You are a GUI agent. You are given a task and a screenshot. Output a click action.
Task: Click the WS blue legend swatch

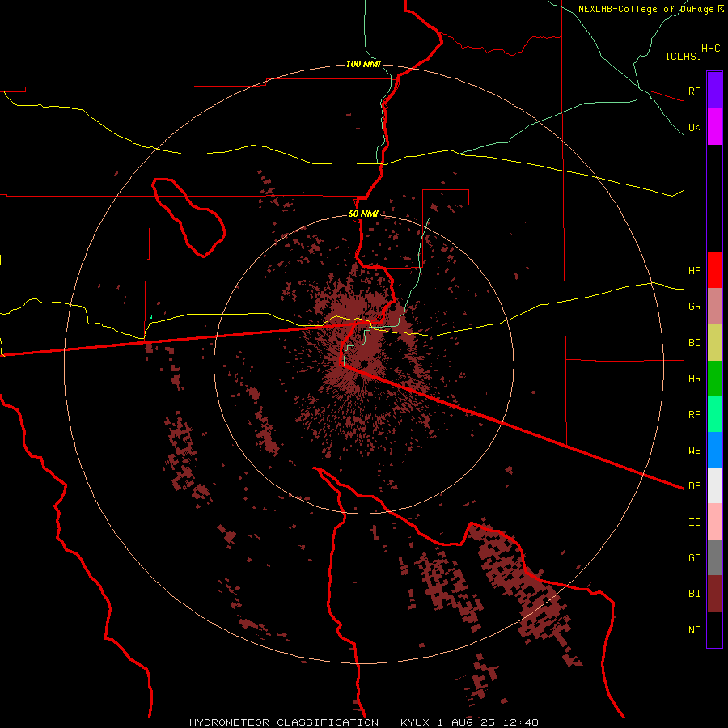point(714,450)
